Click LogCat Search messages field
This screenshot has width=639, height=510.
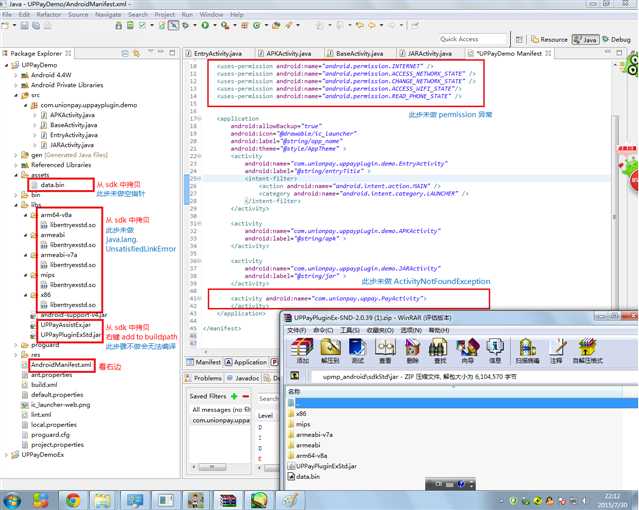[268, 398]
